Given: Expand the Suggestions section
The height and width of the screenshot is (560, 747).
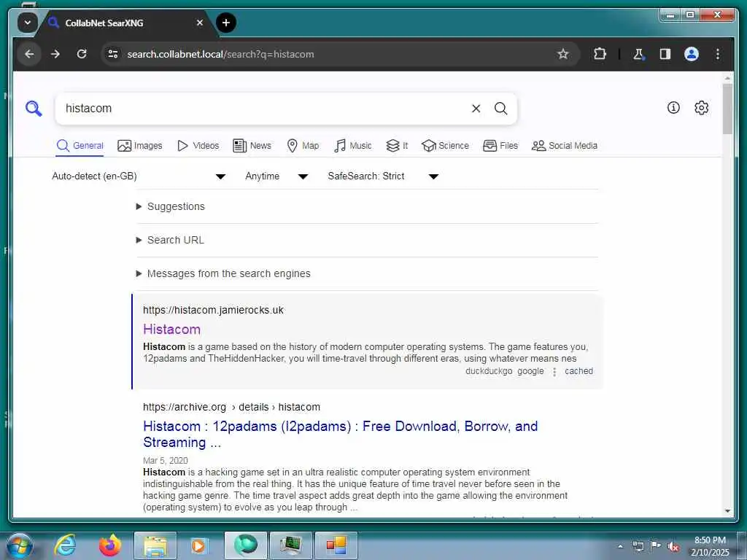Looking at the screenshot, I should click(171, 206).
